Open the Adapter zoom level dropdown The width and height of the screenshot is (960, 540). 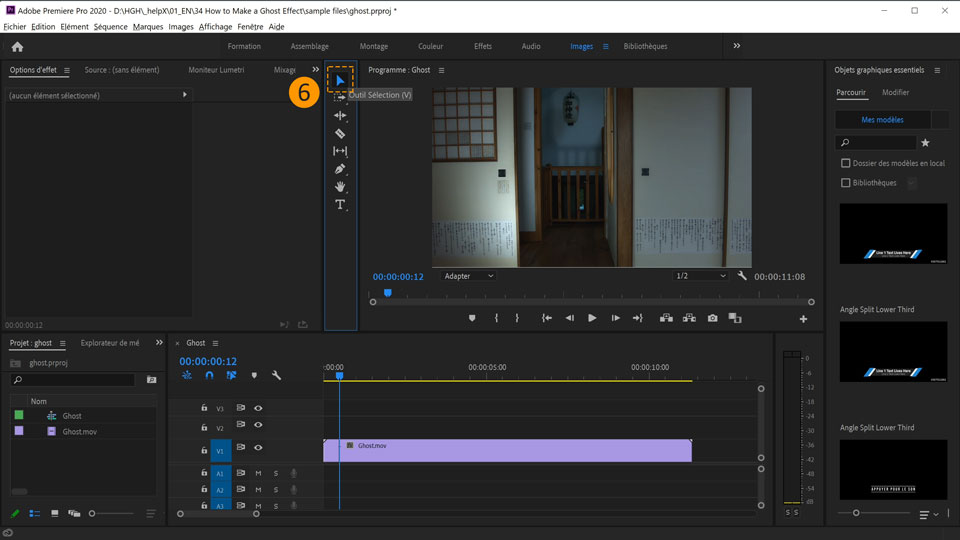pos(469,276)
